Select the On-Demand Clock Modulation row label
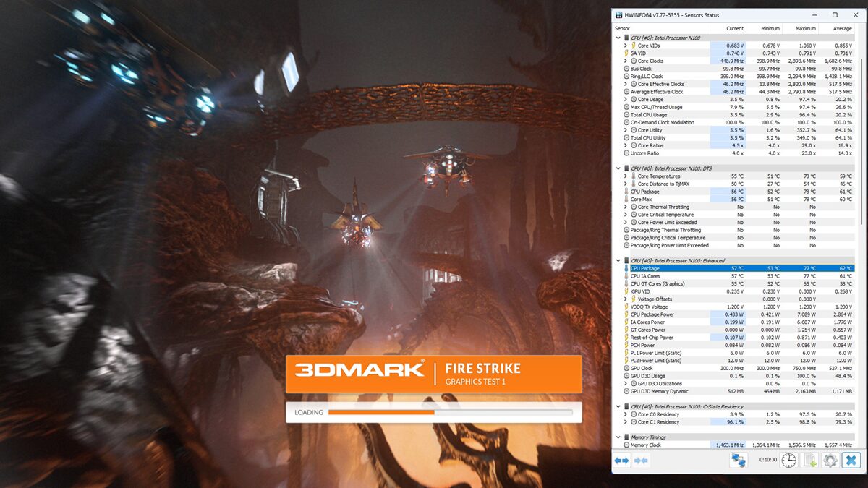868x488 pixels. [x=663, y=123]
